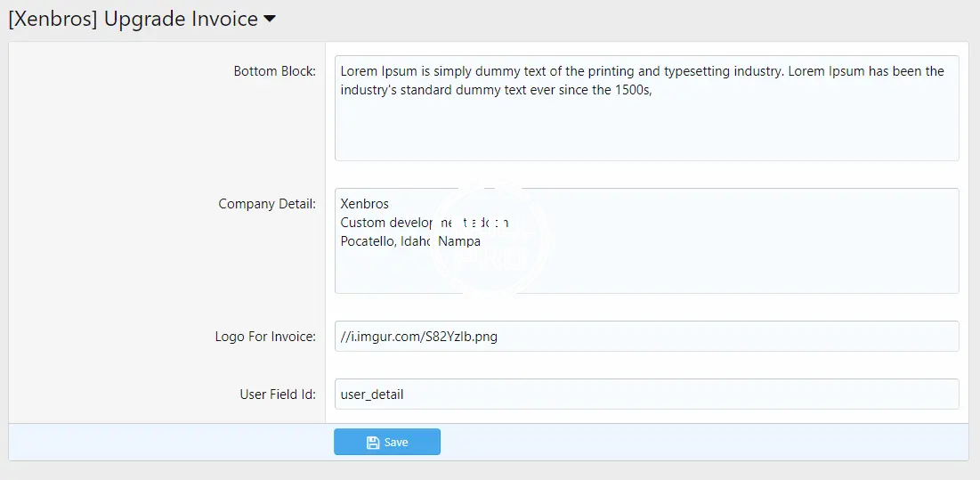Viewport: 980px width, 480px height.
Task: Expand the Upgrade Invoice title dropdown arrow
Action: (x=270, y=20)
